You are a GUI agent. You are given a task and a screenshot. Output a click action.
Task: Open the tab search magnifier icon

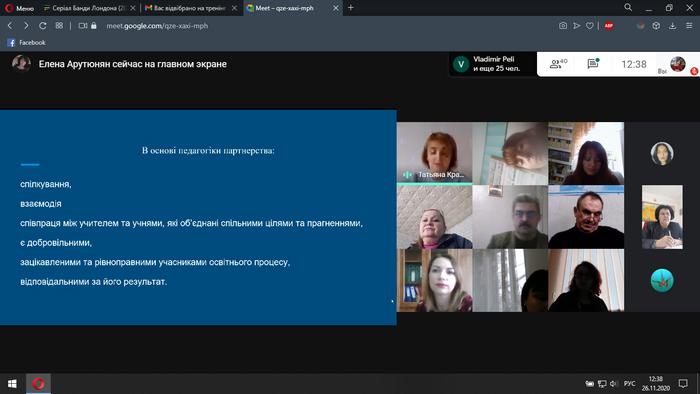pos(628,7)
